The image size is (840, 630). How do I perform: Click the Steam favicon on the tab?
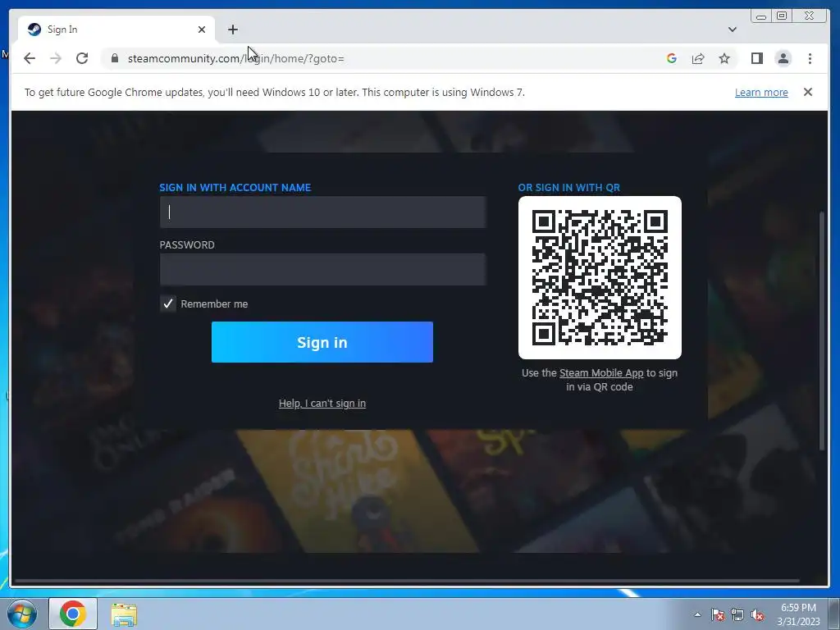[x=34, y=30]
